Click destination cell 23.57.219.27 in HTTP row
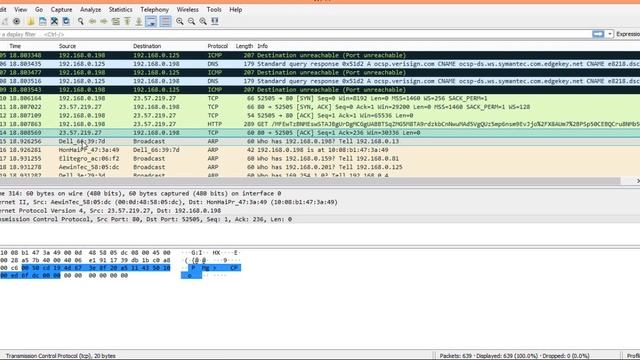Screen dimensions: 640x360 (x=154, y=124)
